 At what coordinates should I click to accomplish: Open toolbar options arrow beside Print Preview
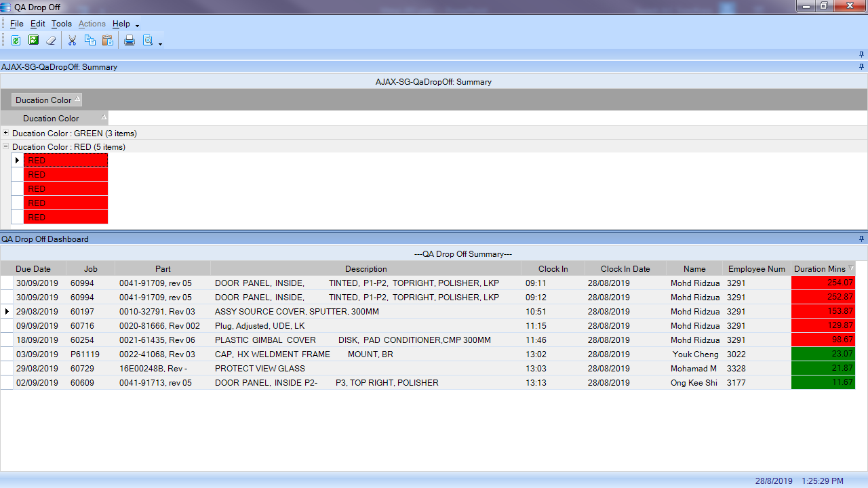pyautogui.click(x=160, y=44)
